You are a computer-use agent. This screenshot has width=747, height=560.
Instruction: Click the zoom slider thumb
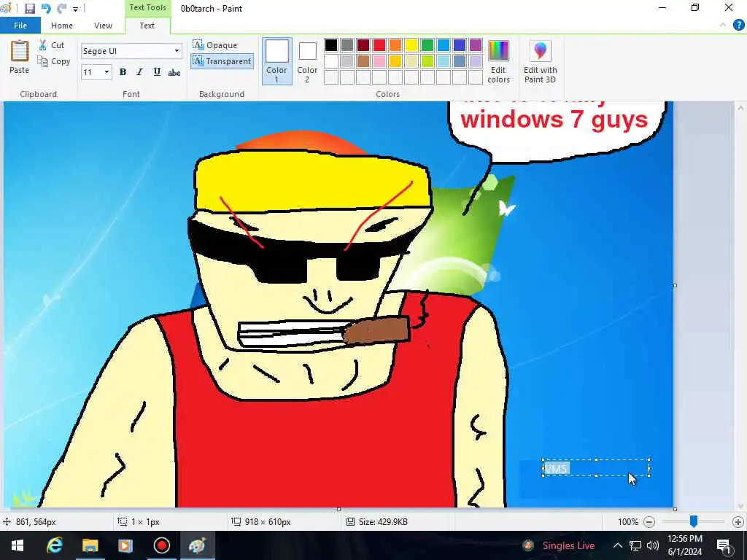pos(694,521)
